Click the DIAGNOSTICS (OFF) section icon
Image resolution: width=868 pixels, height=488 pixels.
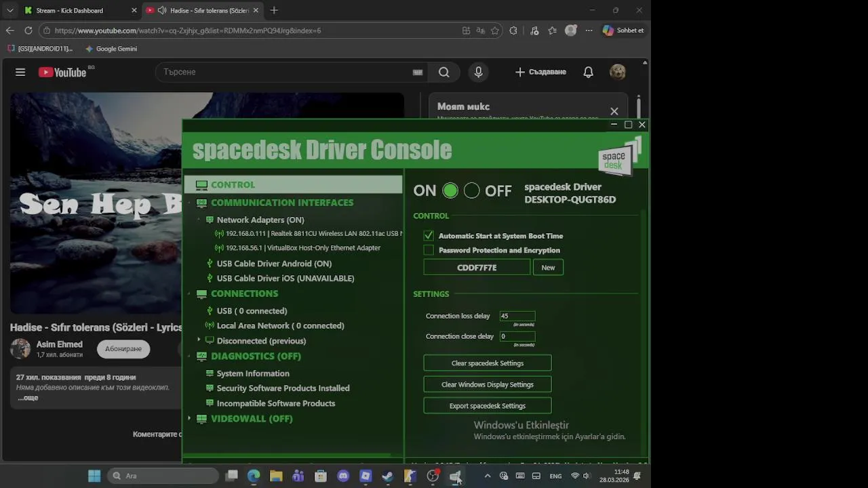[201, 356]
